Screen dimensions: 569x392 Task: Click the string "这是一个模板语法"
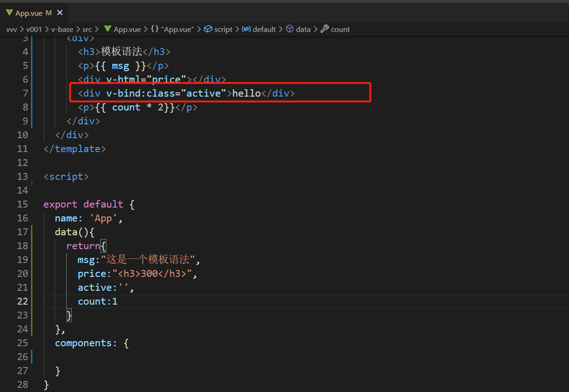[148, 260]
